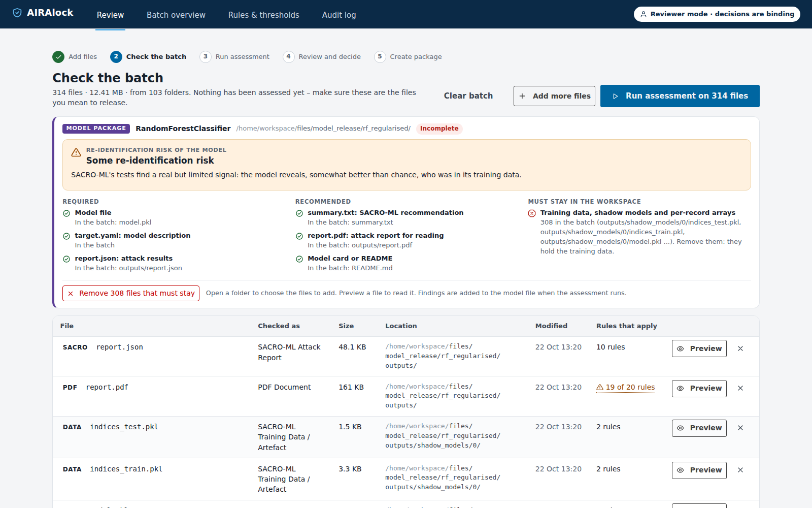Remove report.pdf from the batch
812x508 pixels.
[x=740, y=388]
